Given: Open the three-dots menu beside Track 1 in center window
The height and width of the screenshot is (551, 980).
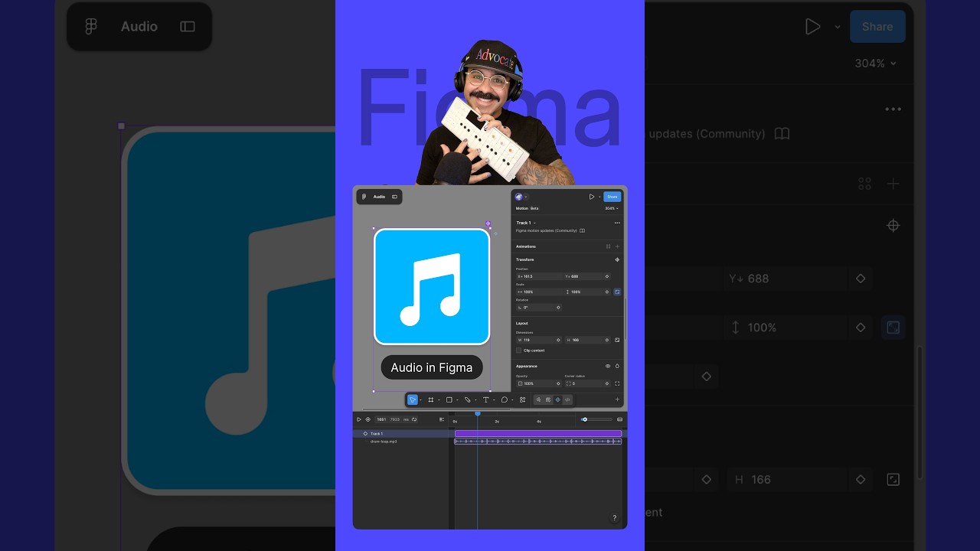Looking at the screenshot, I should tap(617, 223).
